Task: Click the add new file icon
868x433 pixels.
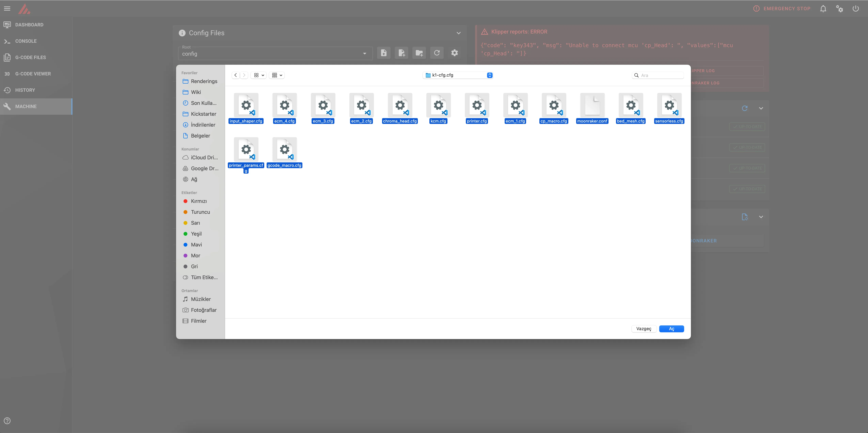Action: (x=401, y=53)
